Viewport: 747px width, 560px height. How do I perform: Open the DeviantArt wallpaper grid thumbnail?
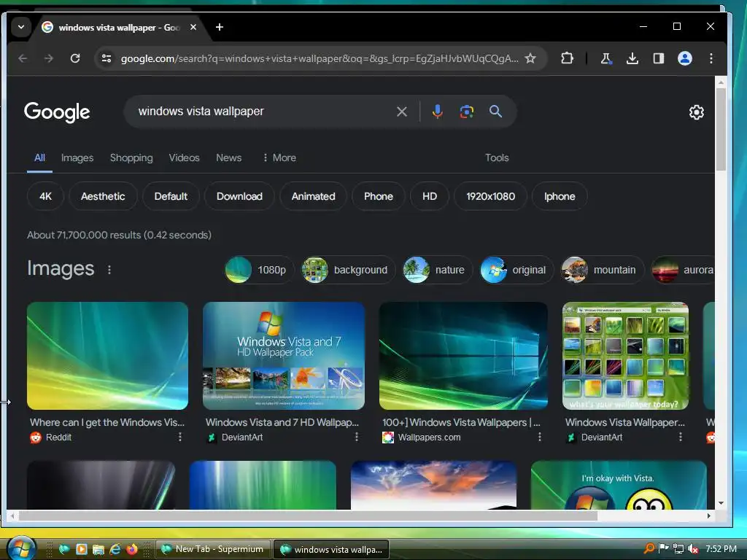[x=625, y=356]
